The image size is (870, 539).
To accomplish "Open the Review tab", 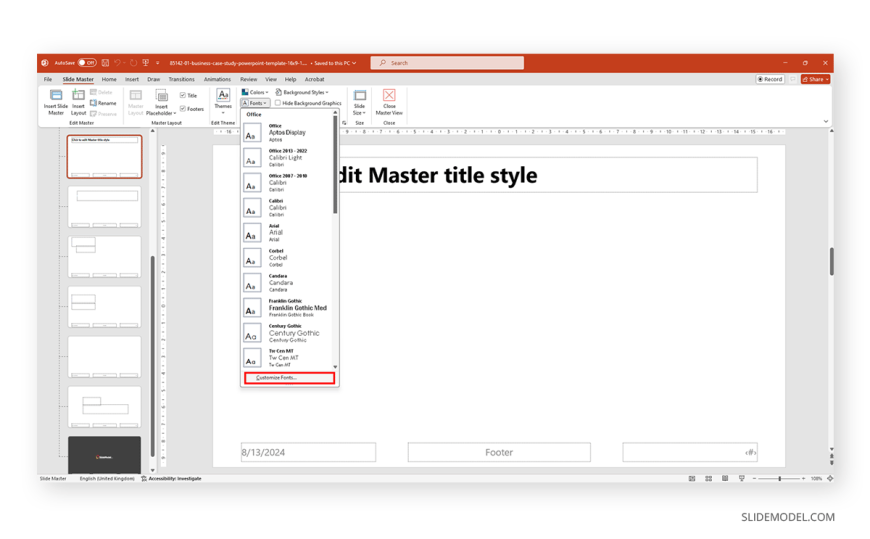I will tap(248, 79).
